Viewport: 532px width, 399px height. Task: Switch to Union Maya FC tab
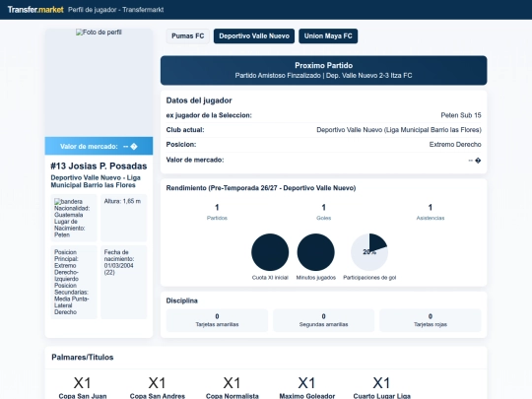(x=328, y=36)
